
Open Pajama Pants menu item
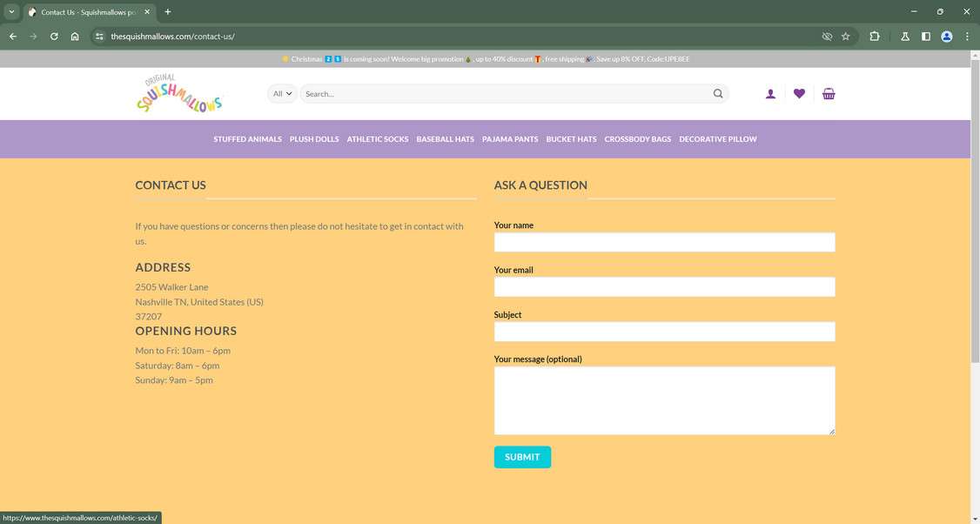point(510,138)
